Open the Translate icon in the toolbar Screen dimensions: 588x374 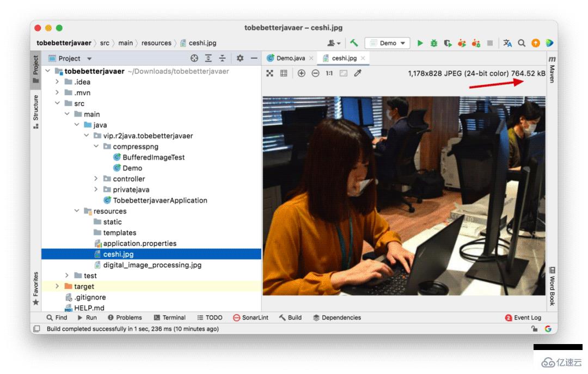tap(507, 43)
